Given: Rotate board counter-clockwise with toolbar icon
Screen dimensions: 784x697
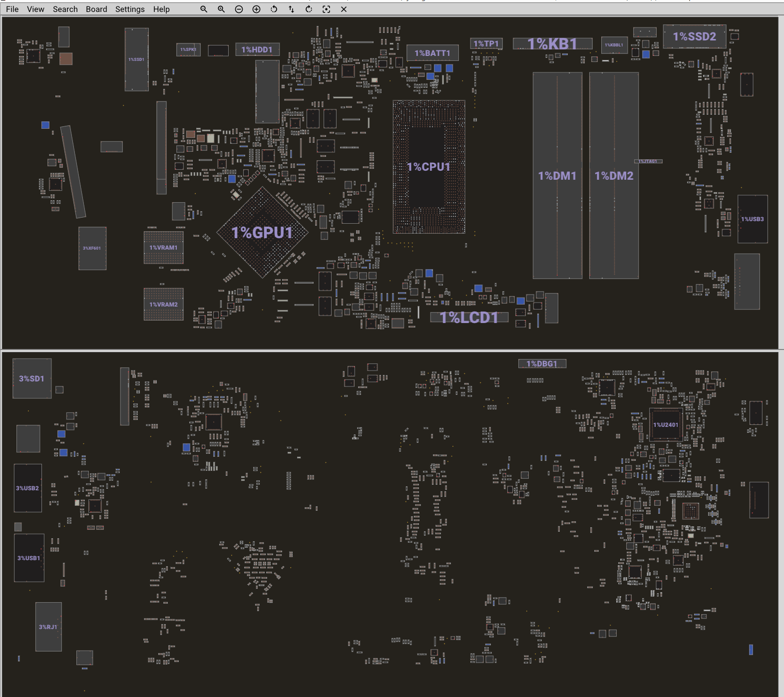Looking at the screenshot, I should tap(274, 9).
